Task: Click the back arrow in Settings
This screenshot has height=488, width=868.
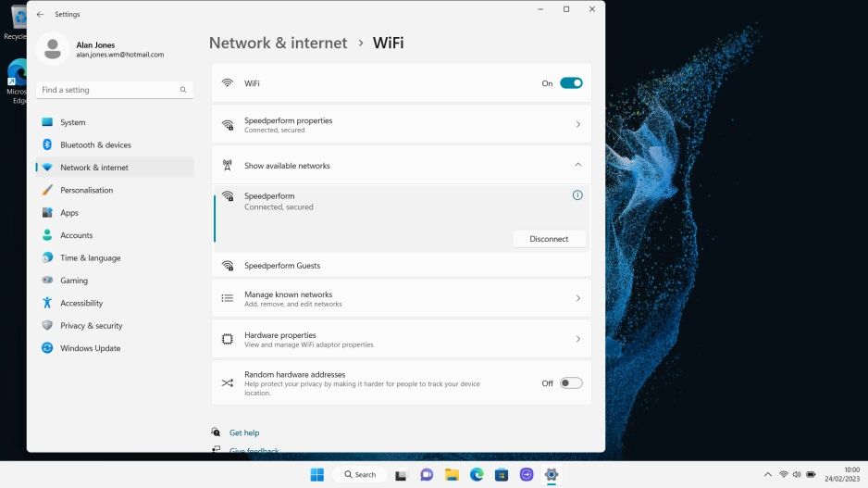Action: (x=40, y=15)
